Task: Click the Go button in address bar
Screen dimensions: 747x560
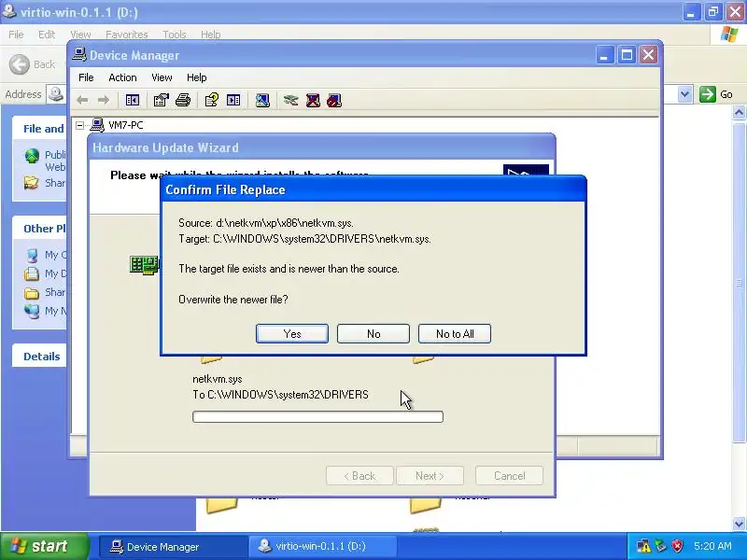Action: [716, 94]
